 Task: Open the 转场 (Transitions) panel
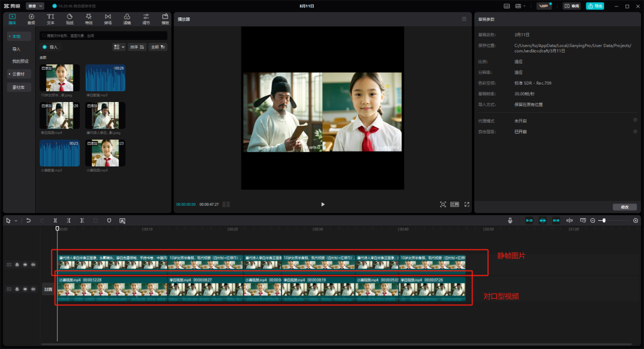(107, 18)
